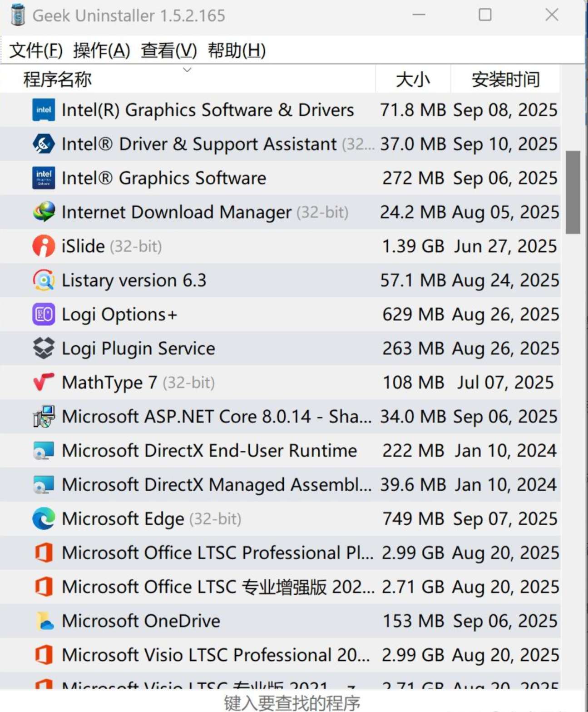Click the vertical scrollbar thumb
588x712 pixels.
573,192
